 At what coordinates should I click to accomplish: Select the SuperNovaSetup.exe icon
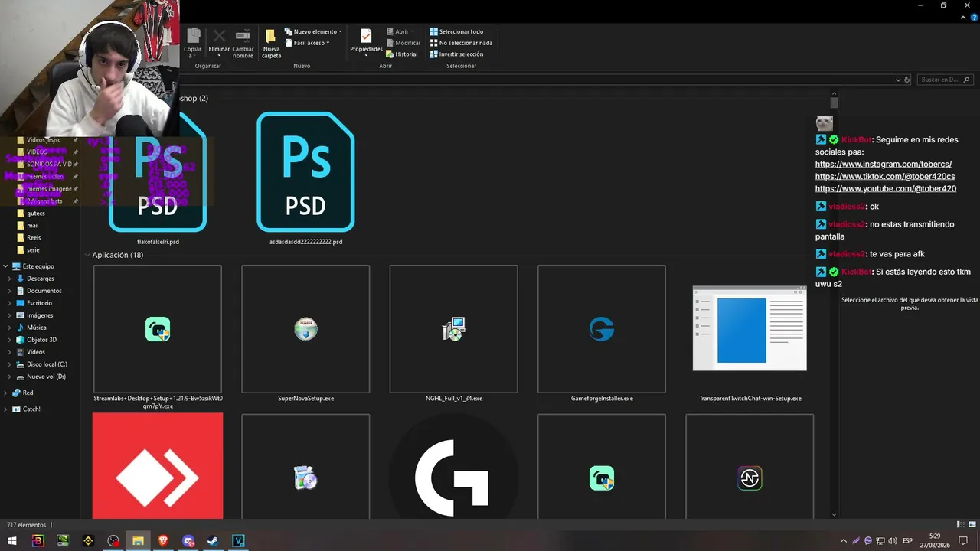[305, 329]
